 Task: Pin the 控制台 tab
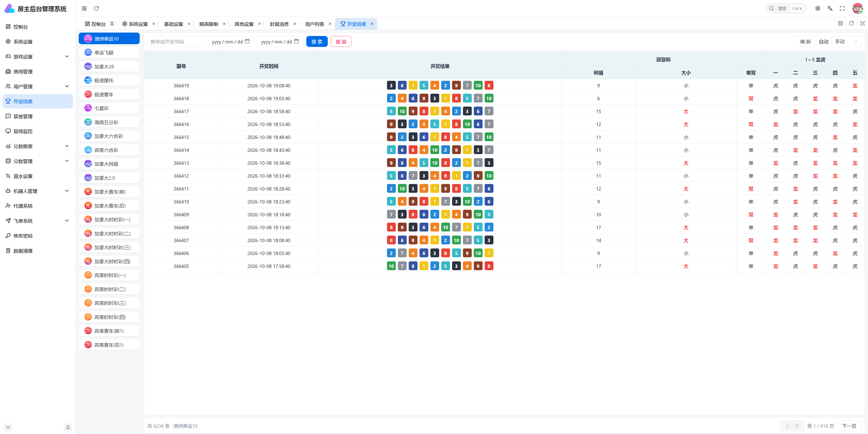[112, 24]
